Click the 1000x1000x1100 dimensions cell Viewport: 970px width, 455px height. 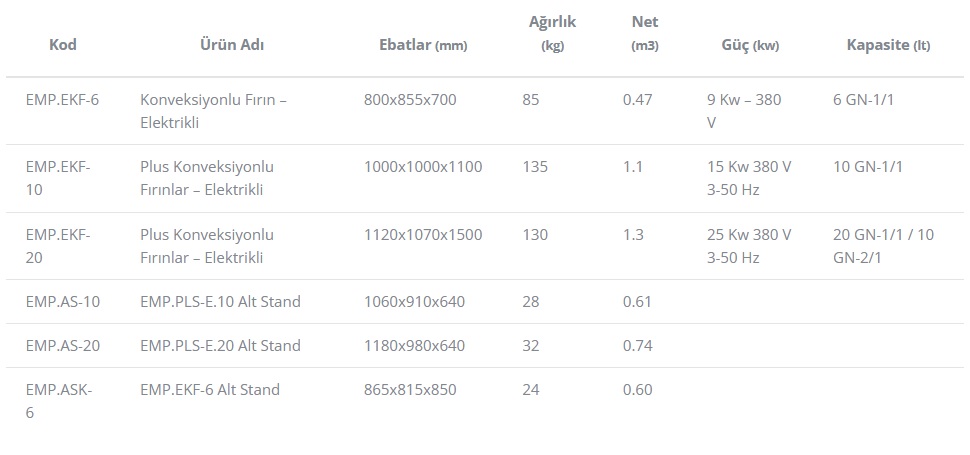tap(423, 167)
